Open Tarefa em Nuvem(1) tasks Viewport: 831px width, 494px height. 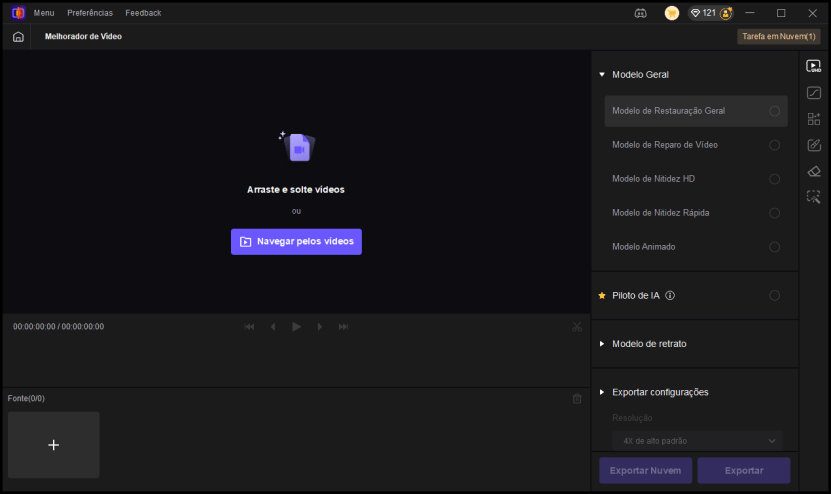pyautogui.click(x=779, y=37)
